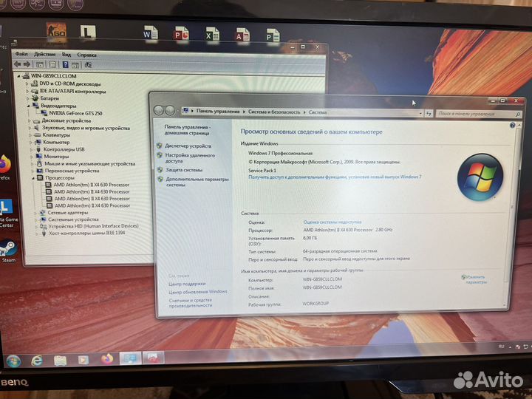This screenshot has height=399, width=532.
Task: Select Системные устройства category
Action: (73, 219)
